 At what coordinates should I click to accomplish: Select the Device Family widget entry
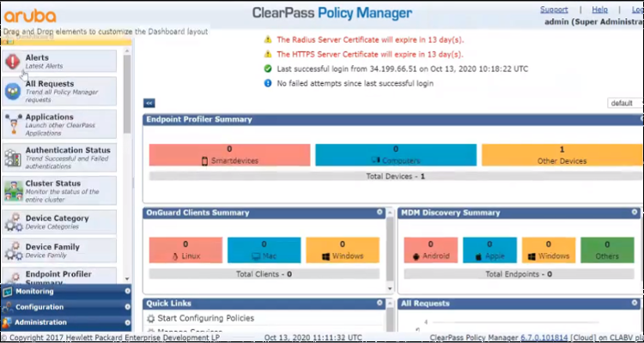[59, 250]
